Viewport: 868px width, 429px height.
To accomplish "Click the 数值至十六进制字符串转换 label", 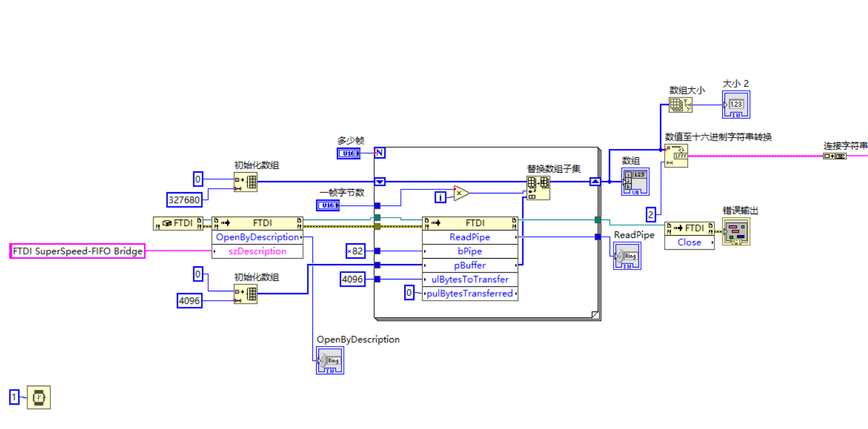I will pyautogui.click(x=718, y=136).
